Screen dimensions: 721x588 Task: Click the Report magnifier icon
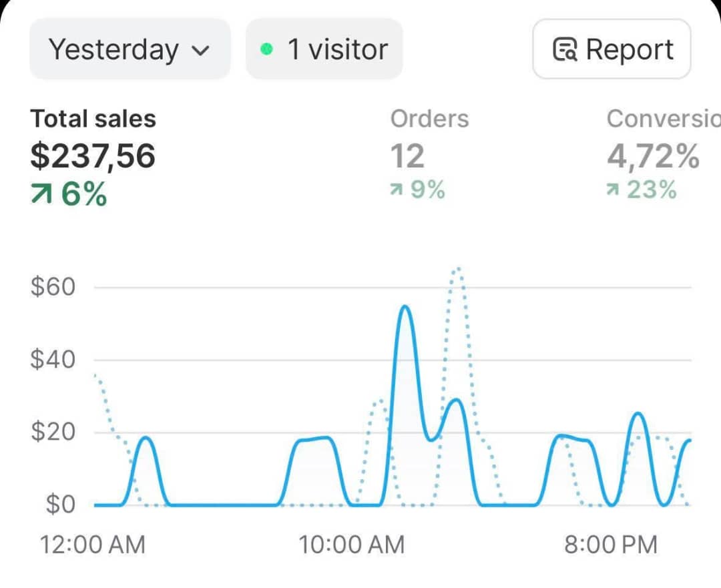click(565, 50)
